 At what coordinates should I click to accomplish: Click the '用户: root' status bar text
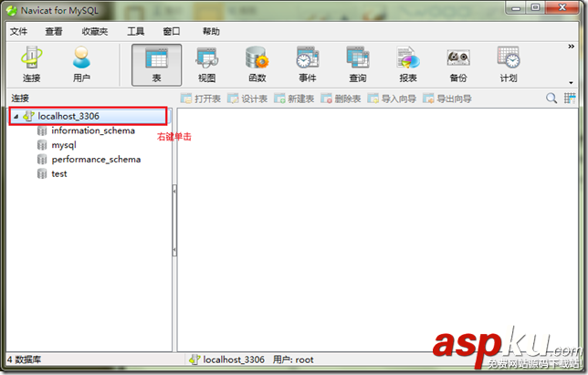[293, 359]
